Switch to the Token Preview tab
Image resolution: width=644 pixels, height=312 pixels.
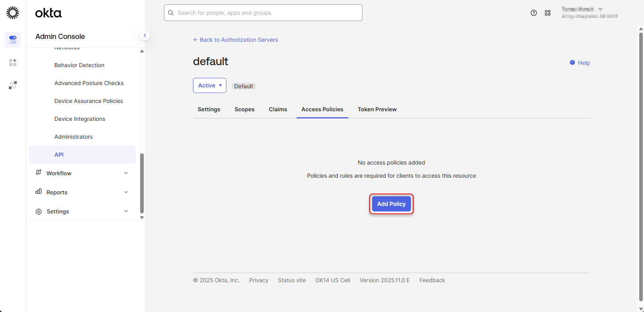click(377, 109)
